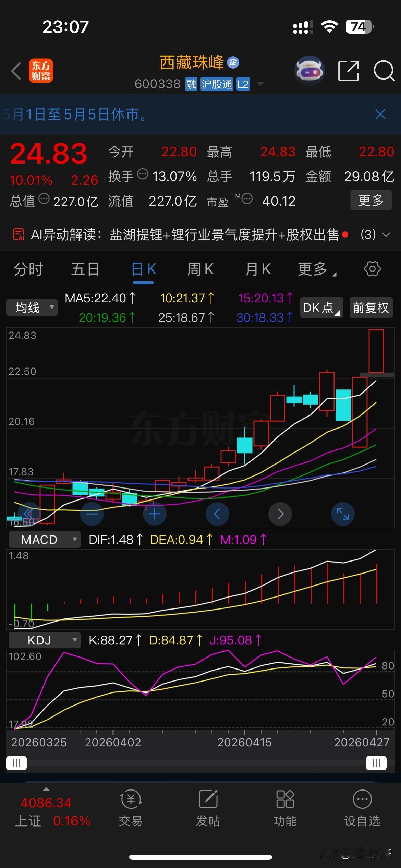Image resolution: width=401 pixels, height=868 pixels.
Task: Switch to 月K tab
Action: point(258,269)
